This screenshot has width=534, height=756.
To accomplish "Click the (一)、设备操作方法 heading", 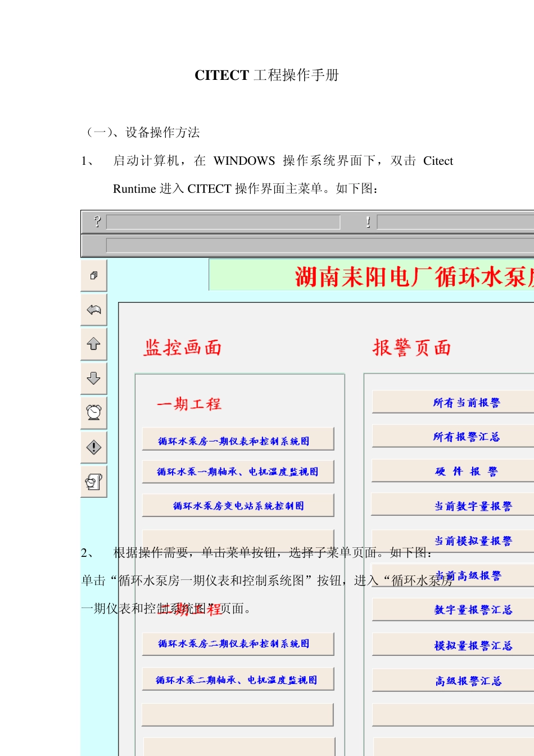I will coord(141,133).
